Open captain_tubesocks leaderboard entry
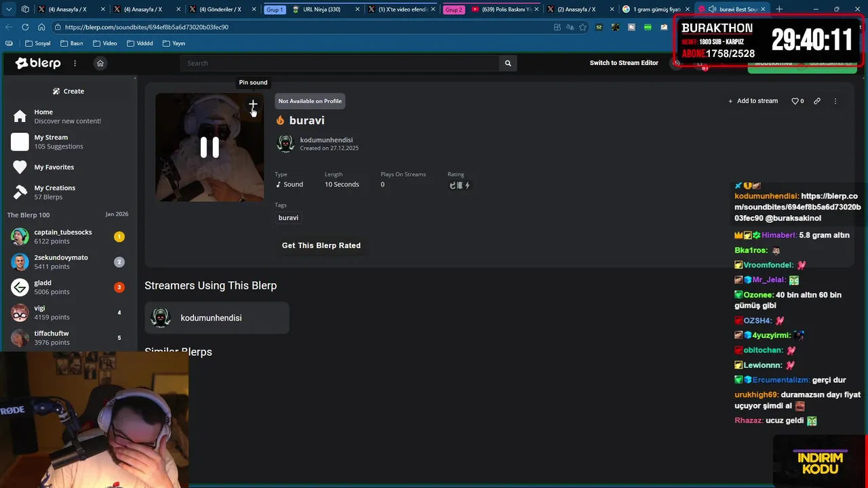This screenshot has width=868, height=488. click(x=68, y=237)
